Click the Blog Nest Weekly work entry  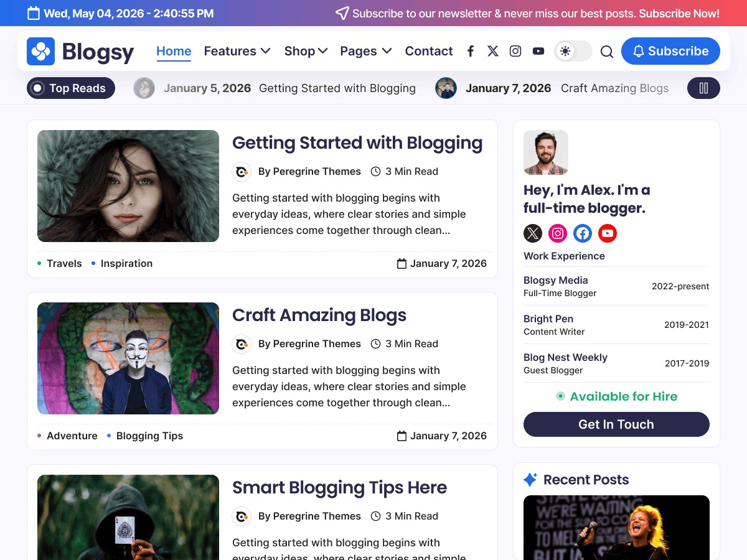click(616, 363)
